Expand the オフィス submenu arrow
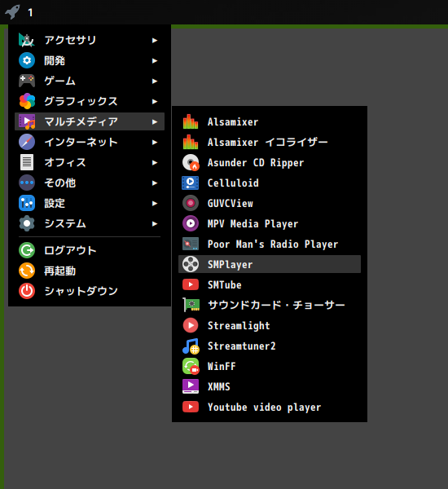448x489 pixels. point(155,162)
